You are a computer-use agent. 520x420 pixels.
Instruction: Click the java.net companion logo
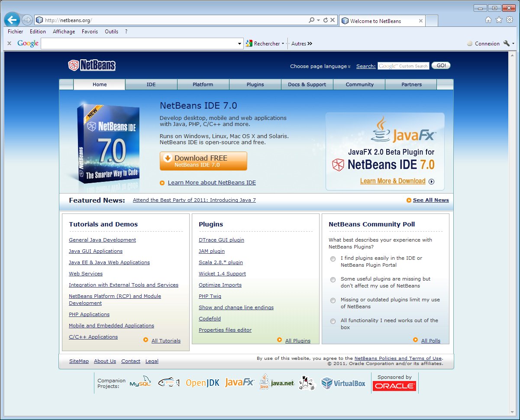277,383
